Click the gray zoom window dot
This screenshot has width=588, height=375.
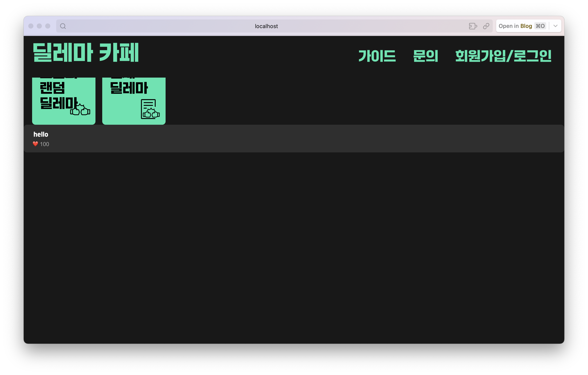point(48,26)
